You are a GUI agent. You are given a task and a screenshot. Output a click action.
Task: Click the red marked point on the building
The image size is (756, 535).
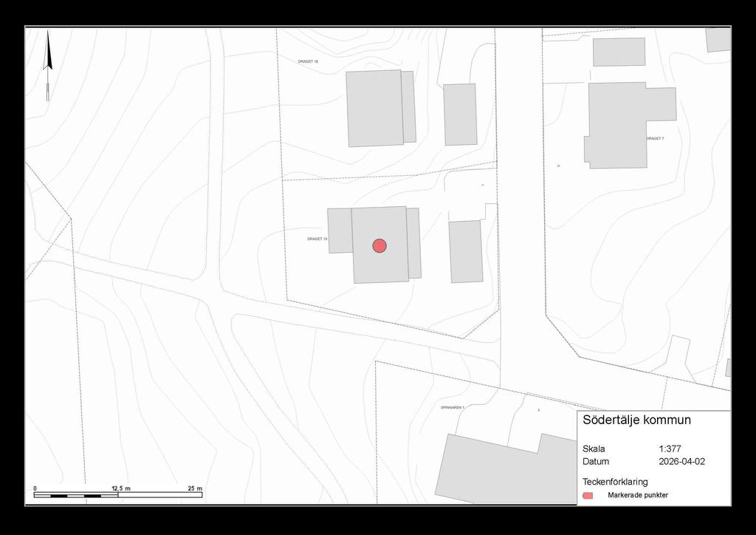[379, 245]
